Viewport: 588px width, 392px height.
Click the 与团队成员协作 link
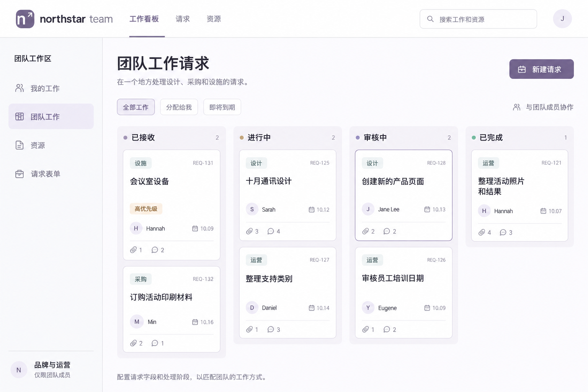[543, 107]
